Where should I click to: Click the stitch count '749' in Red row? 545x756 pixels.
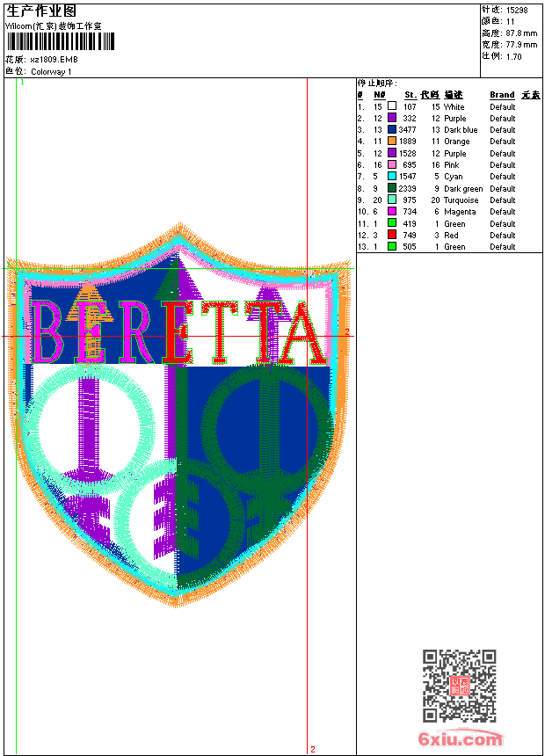410,236
